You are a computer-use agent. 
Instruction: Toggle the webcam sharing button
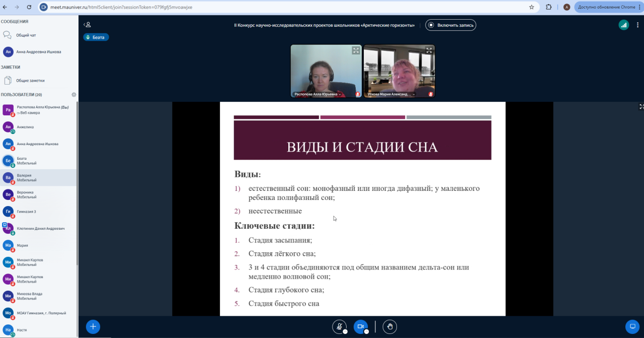point(360,327)
